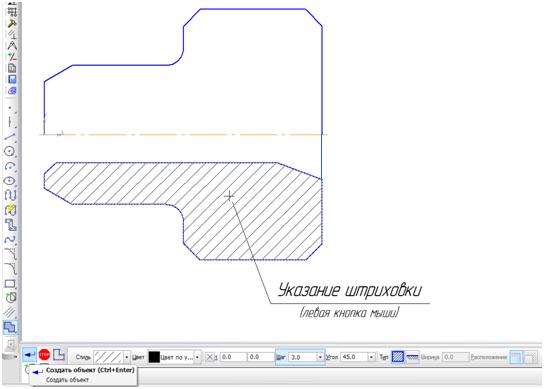This screenshot has height=389, width=544.
Task: Select the strip hatch type toggle
Action: pyautogui.click(x=412, y=357)
